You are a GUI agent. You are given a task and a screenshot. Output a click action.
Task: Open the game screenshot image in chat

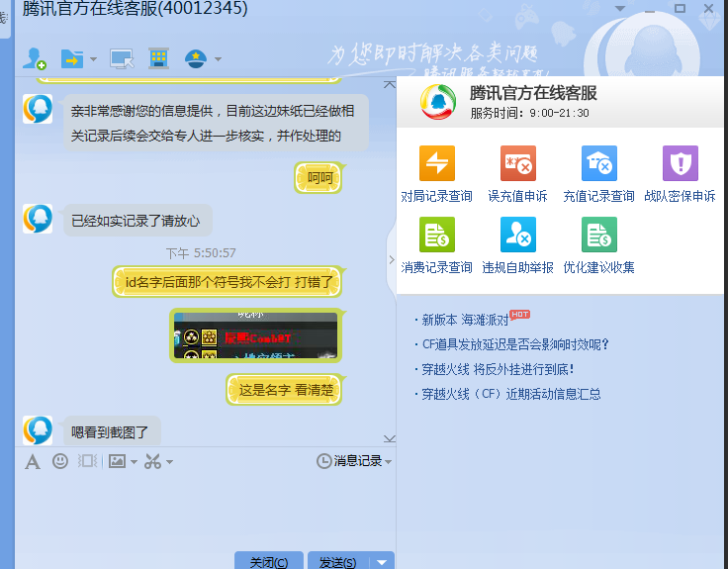pos(255,335)
